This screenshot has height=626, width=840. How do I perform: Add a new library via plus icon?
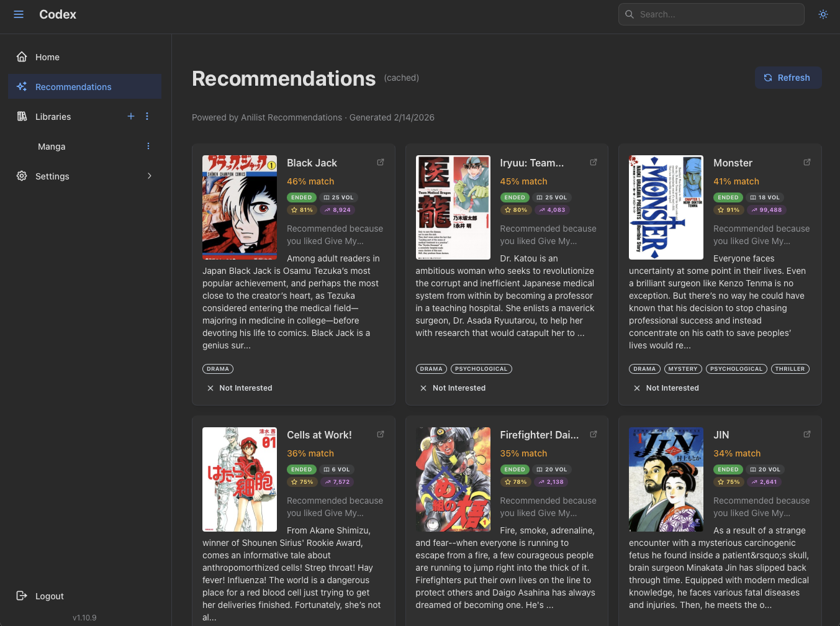[x=131, y=116]
